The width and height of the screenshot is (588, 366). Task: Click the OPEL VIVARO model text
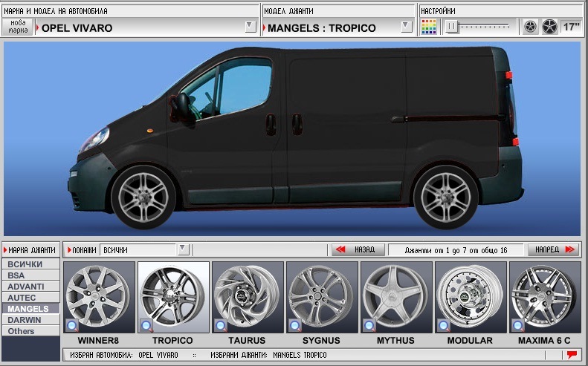click(77, 28)
